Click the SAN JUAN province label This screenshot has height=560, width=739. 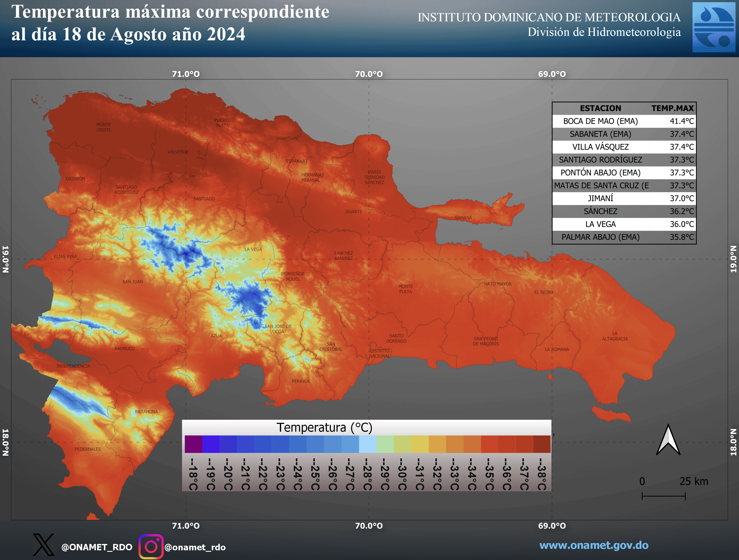tap(133, 282)
